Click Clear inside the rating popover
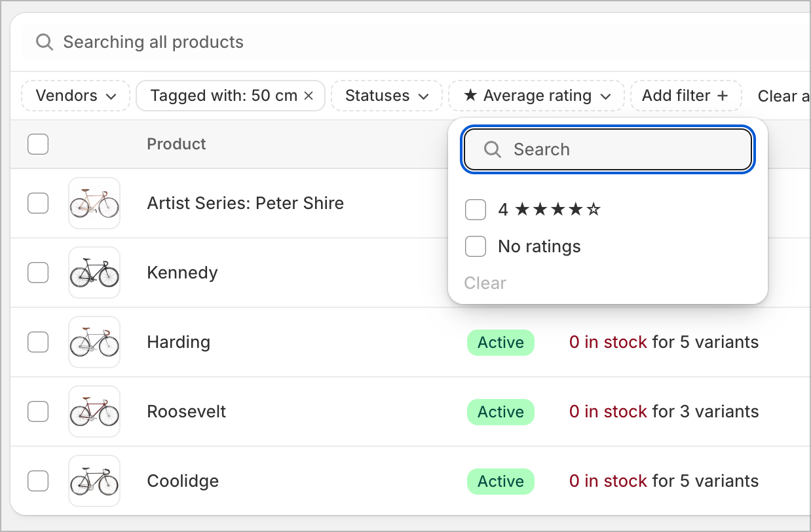The image size is (811, 532). 485,283
